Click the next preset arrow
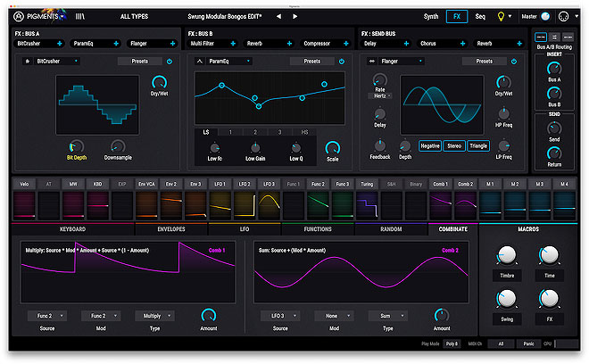Screen dimensions: 589x364 point(294,16)
